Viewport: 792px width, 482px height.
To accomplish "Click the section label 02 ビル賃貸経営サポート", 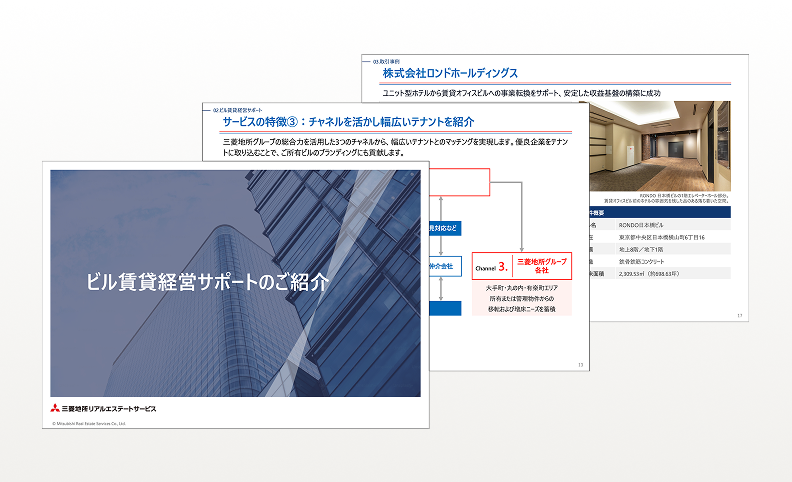I will pos(237,110).
